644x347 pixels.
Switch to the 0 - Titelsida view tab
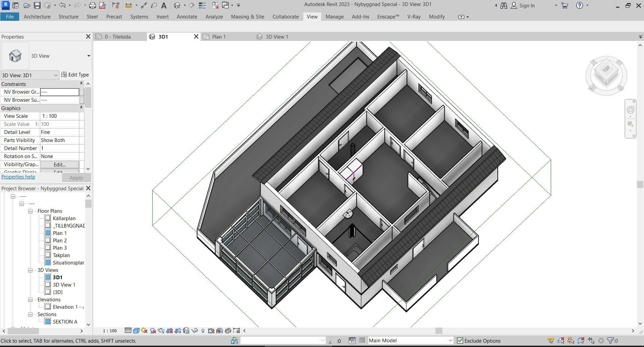tap(118, 37)
